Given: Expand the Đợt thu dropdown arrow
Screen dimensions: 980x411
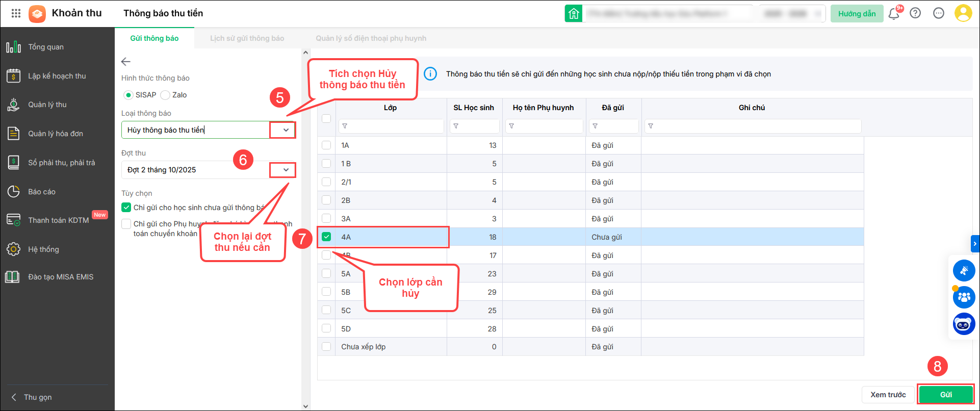Looking at the screenshot, I should [286, 170].
